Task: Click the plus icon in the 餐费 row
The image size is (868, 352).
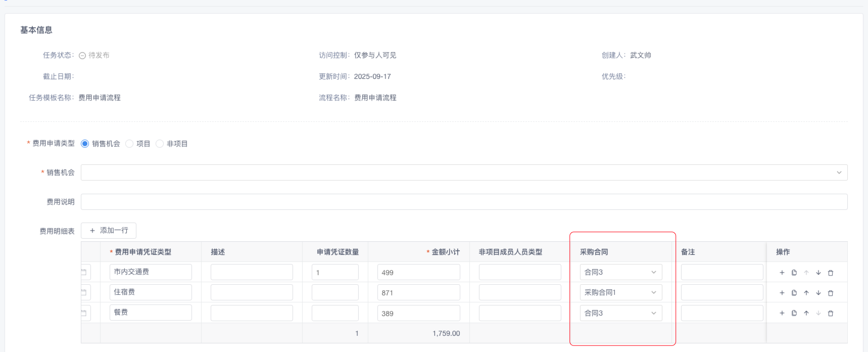Action: (782, 314)
